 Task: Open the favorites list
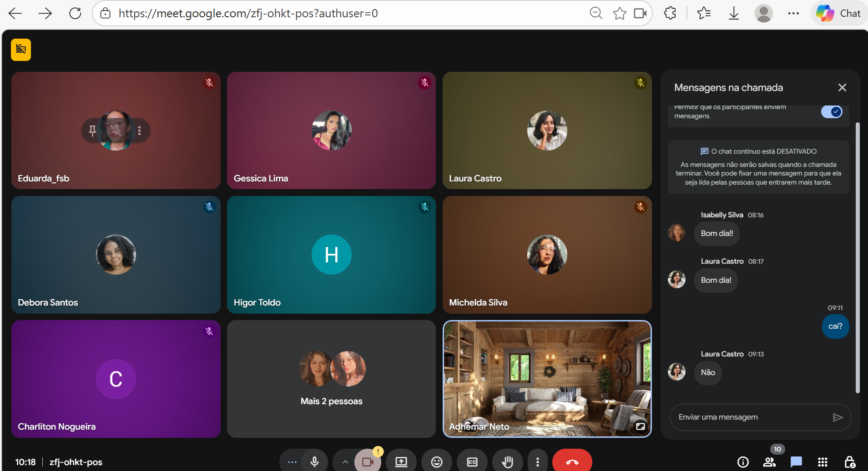pyautogui.click(x=704, y=13)
